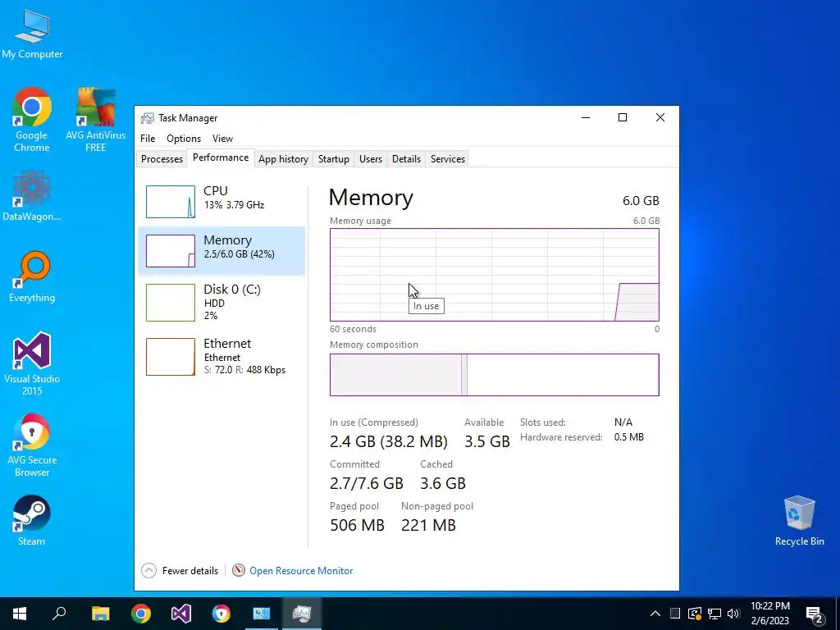Minimize the Task Manager window
This screenshot has height=630, width=840.
(586, 117)
